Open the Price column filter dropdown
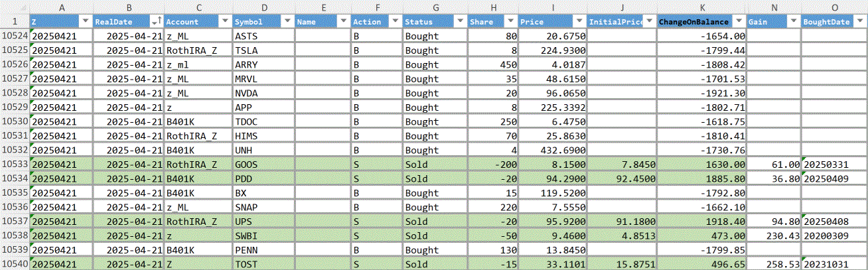The image size is (868, 270). click(x=579, y=22)
